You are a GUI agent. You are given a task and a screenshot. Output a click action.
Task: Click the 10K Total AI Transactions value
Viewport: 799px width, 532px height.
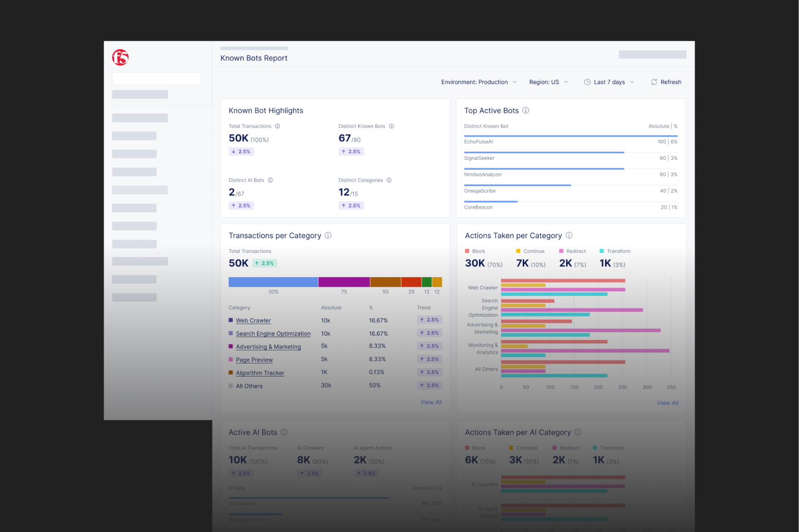click(x=238, y=460)
